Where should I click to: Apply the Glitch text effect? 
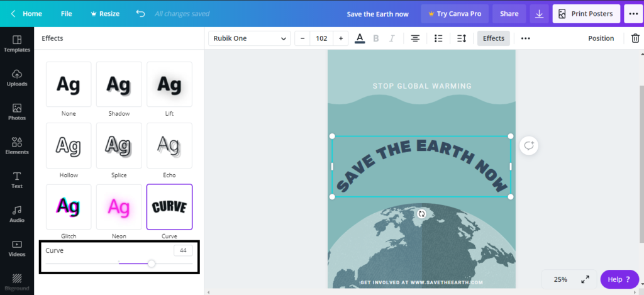tap(69, 207)
